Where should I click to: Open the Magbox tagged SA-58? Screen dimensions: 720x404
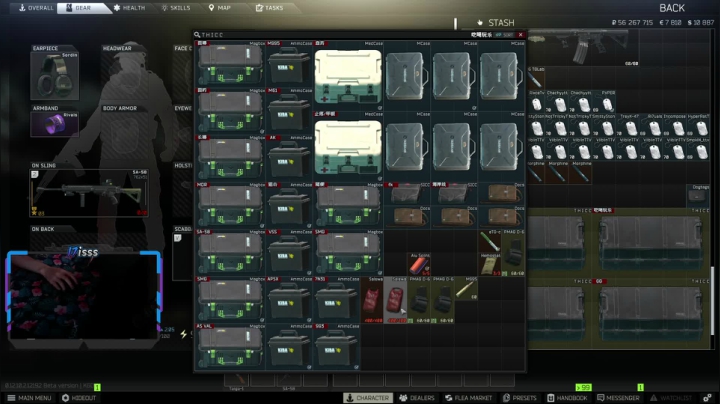[x=231, y=252]
